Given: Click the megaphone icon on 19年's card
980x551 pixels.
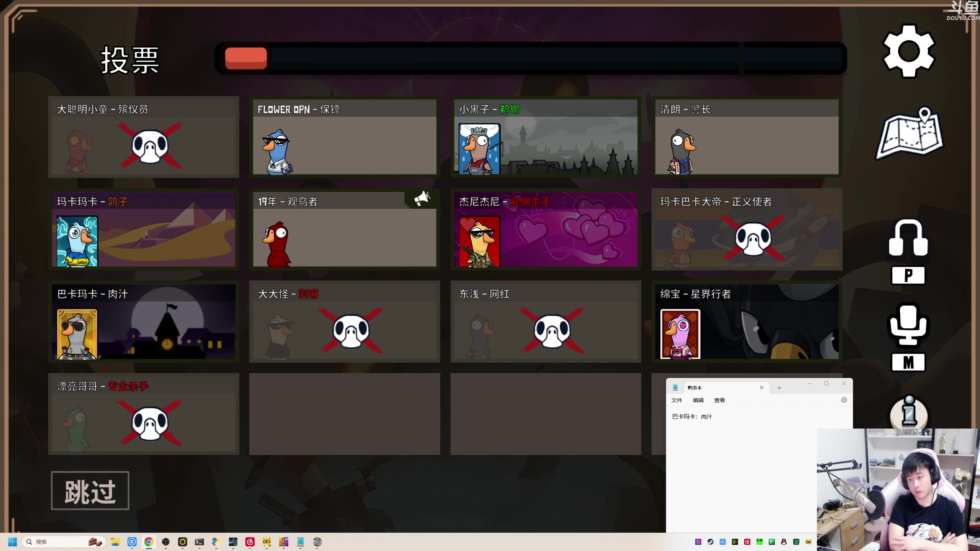Looking at the screenshot, I should [422, 199].
